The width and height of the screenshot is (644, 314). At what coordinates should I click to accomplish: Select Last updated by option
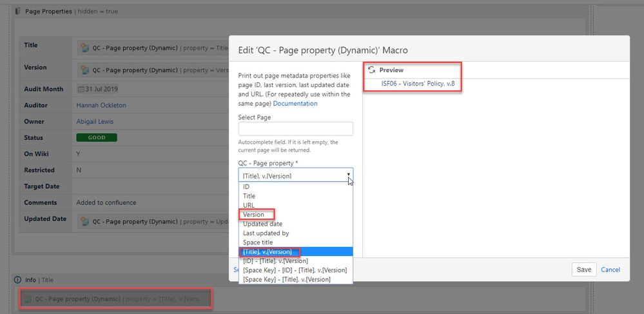296,233
